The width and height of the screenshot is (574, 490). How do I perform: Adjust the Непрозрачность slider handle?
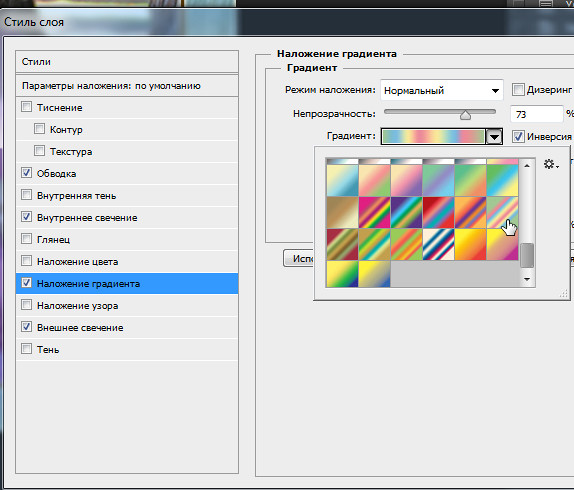coord(465,115)
